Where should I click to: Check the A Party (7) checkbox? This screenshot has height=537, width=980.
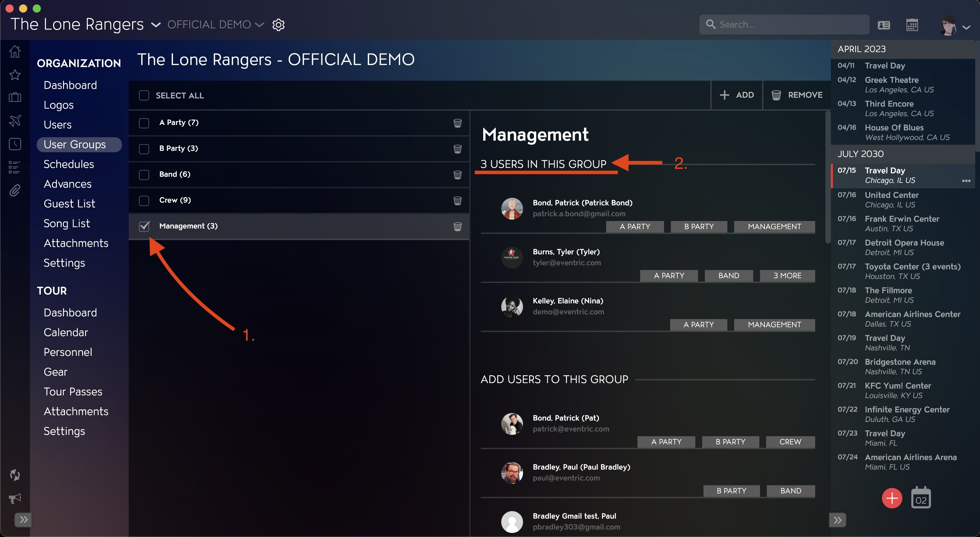point(144,123)
